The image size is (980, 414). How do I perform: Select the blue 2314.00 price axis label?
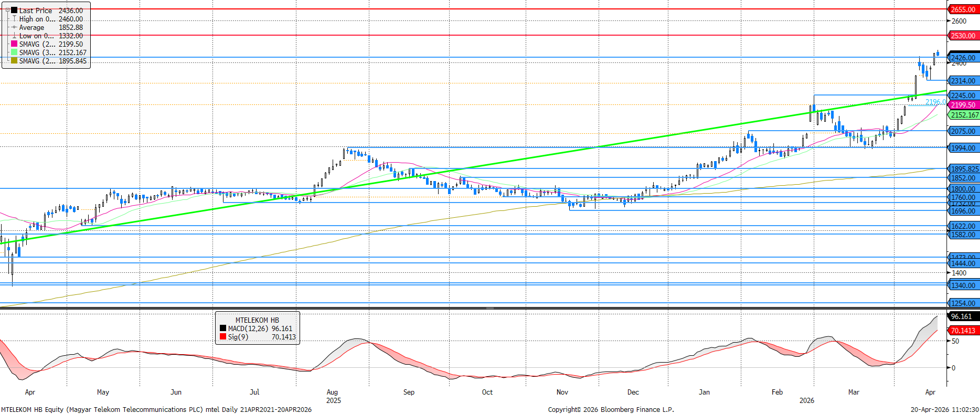coord(963,81)
